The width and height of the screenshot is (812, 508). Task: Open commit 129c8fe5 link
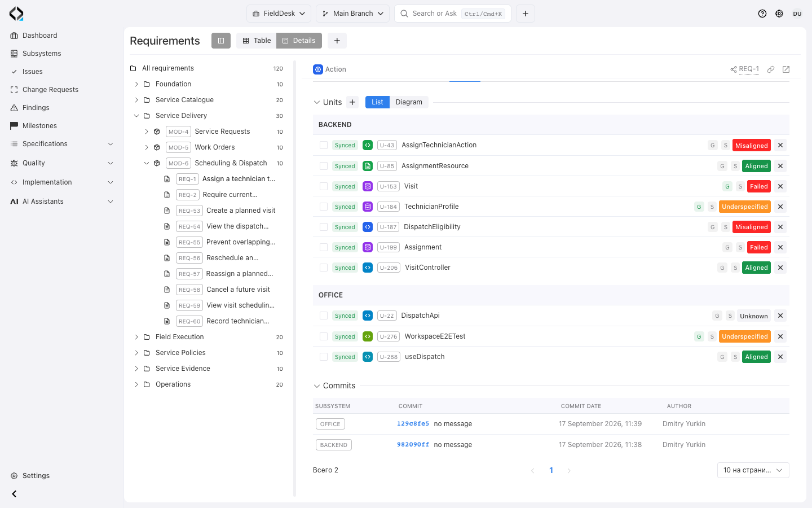pos(413,424)
